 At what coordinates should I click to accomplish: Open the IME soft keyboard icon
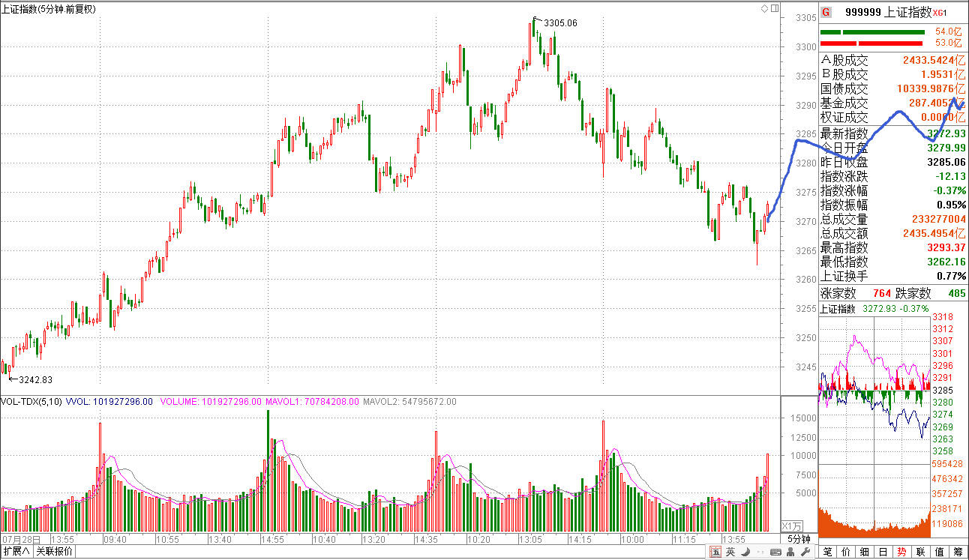[775, 553]
